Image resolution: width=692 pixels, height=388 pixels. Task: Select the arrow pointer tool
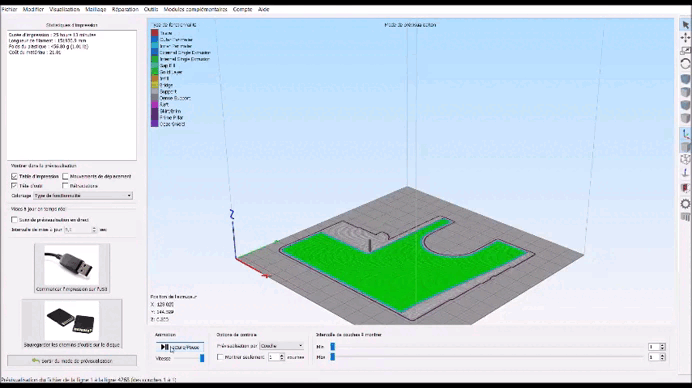(x=685, y=25)
